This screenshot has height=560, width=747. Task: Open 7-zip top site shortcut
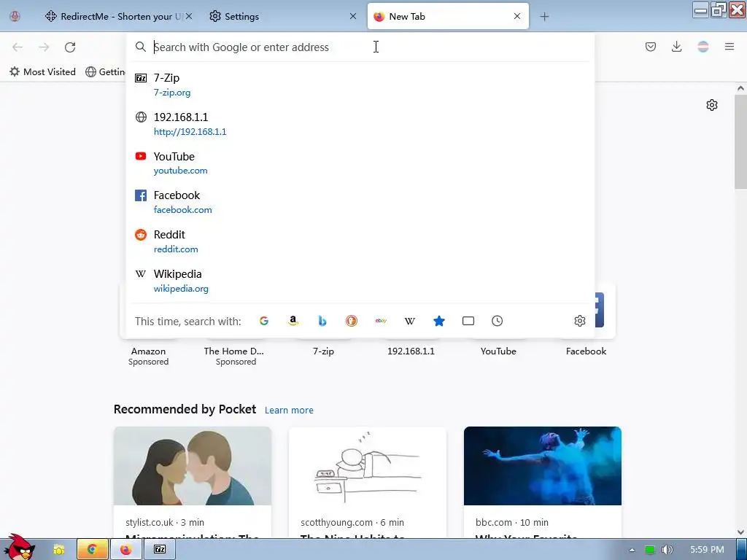[x=323, y=351]
